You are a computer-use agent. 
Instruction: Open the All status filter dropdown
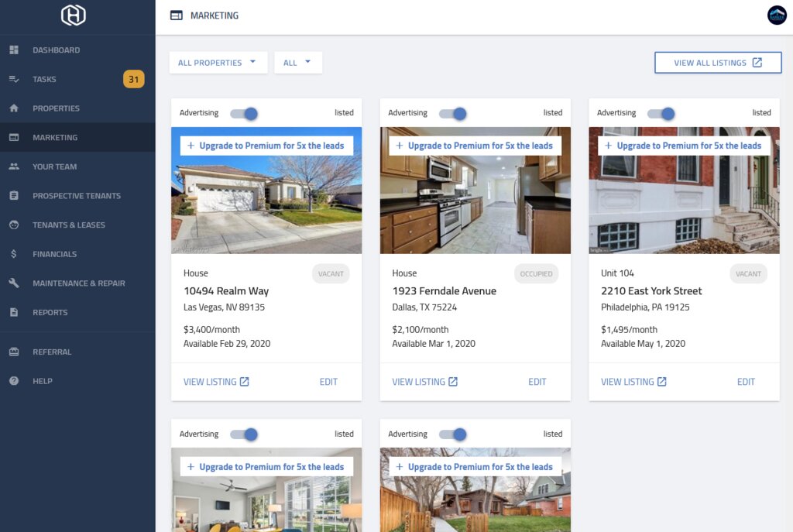point(298,63)
